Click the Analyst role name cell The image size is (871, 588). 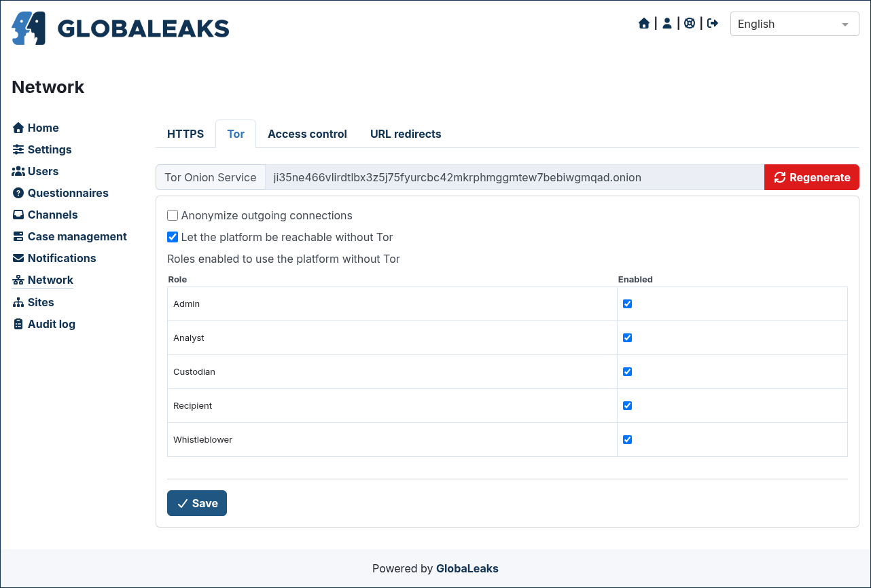tap(392, 337)
